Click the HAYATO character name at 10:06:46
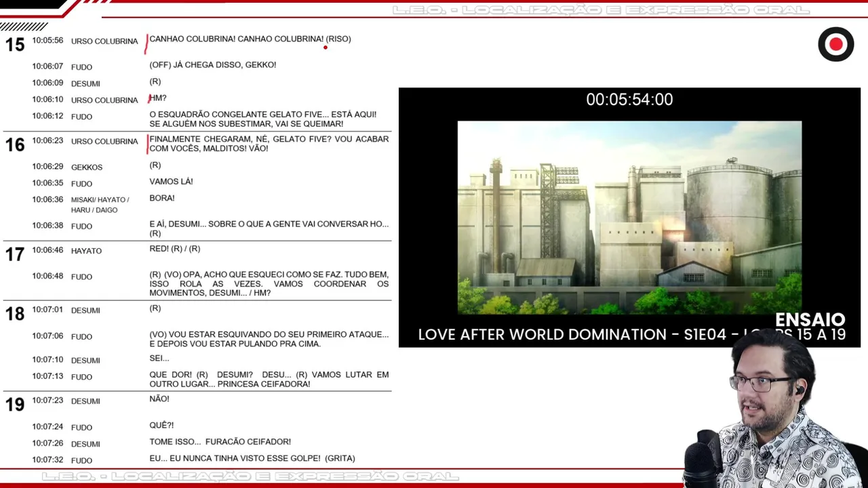Viewport: 868px width, 488px height. coord(86,251)
